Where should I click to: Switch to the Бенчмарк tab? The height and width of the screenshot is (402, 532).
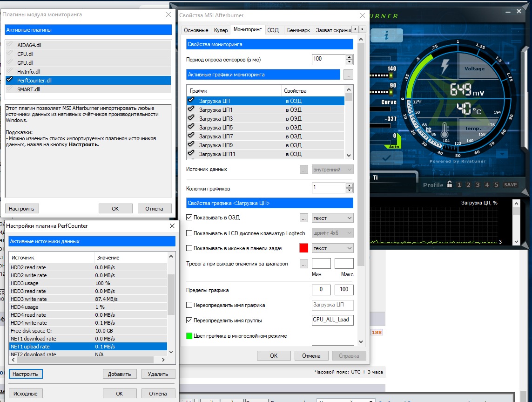[298, 30]
